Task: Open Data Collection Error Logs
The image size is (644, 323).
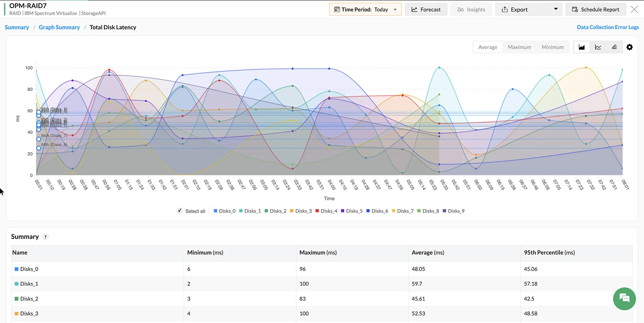Action: pyautogui.click(x=608, y=27)
